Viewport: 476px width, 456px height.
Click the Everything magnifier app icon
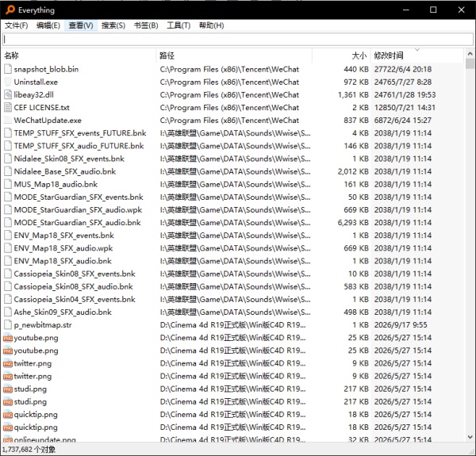[10, 10]
